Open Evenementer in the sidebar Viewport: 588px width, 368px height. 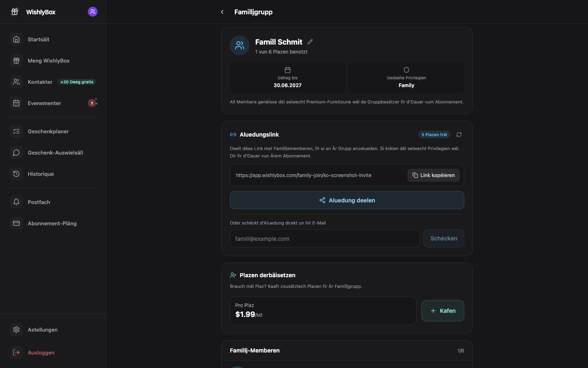tap(53, 103)
